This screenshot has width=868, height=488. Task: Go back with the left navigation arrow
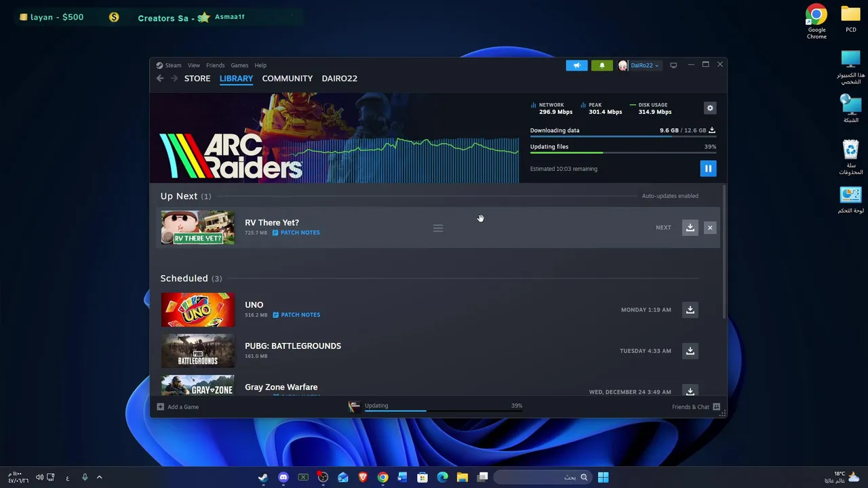click(160, 79)
